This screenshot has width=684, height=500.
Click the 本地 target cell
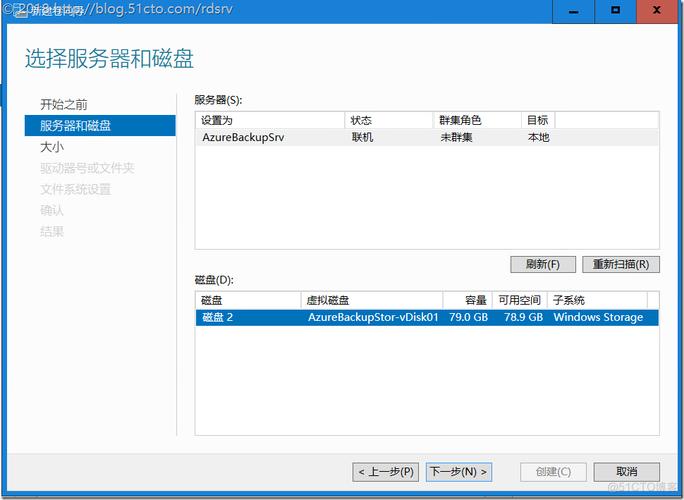tap(538, 137)
